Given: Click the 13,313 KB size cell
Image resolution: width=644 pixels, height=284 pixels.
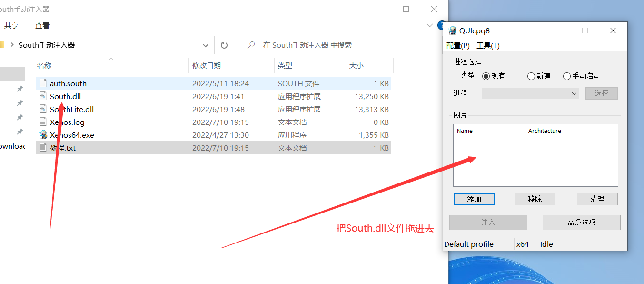Looking at the screenshot, I should click(x=372, y=109).
